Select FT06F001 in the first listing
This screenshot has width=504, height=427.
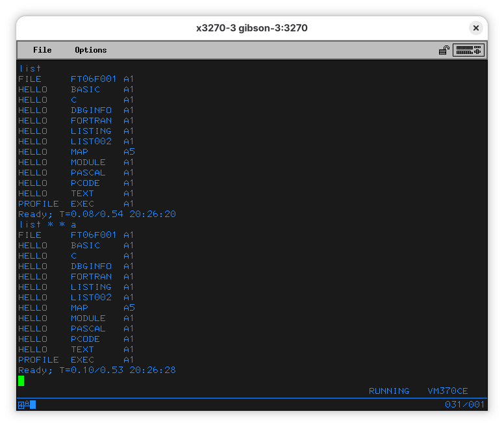(94, 79)
